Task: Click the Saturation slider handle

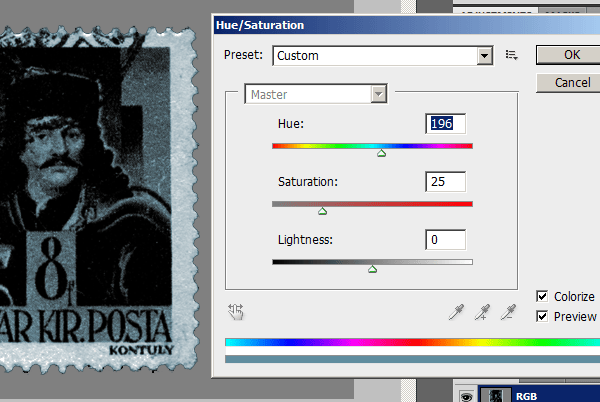Action: [x=322, y=211]
